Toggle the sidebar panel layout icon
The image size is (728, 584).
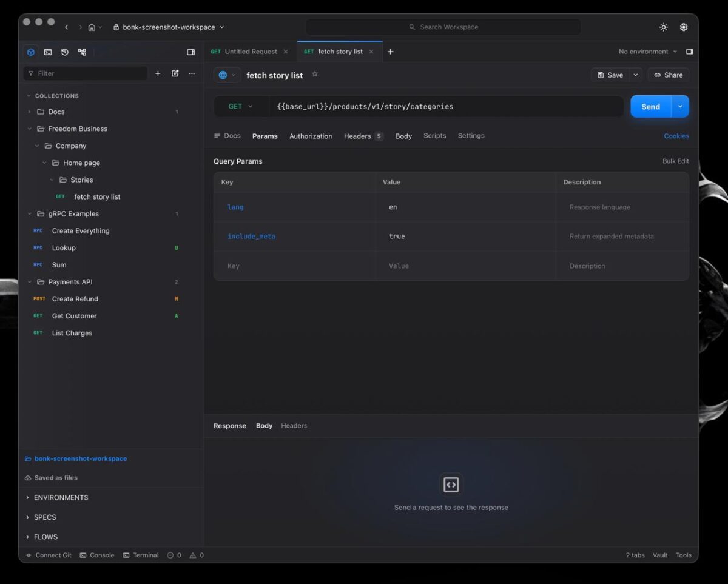tap(191, 52)
